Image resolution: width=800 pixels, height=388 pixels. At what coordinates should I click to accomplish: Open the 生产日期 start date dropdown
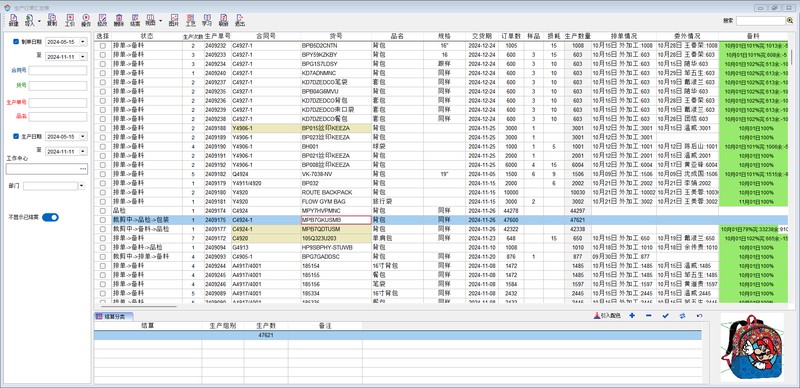tap(83, 136)
